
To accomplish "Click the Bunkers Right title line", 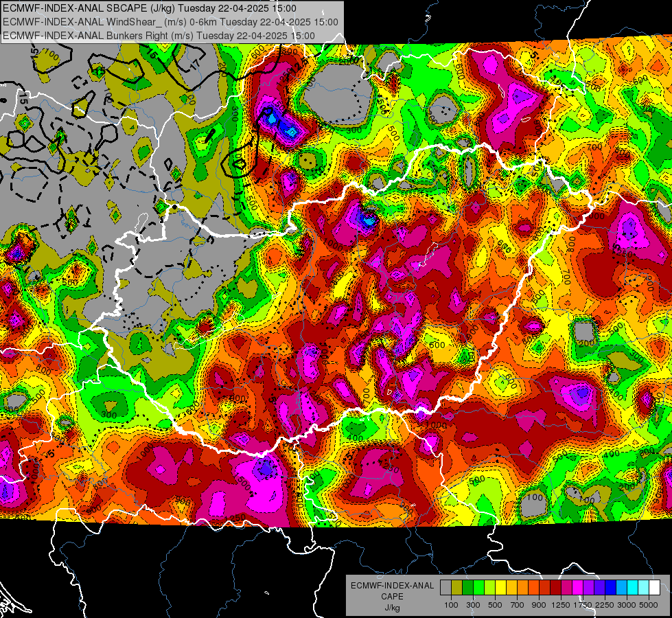I will click(159, 36).
